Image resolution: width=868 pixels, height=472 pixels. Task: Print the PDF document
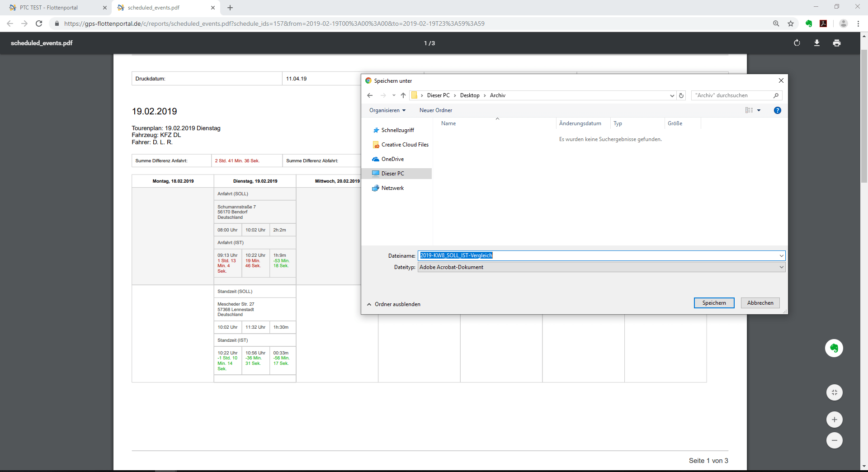837,43
